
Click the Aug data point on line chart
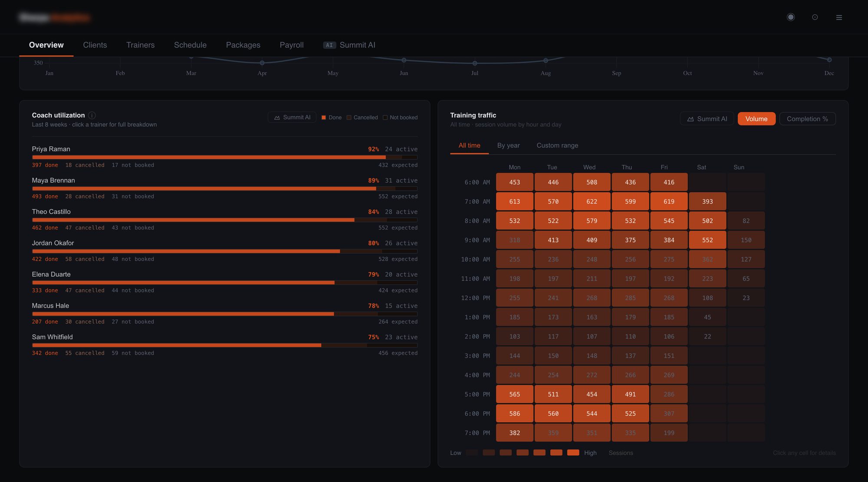pyautogui.click(x=546, y=61)
